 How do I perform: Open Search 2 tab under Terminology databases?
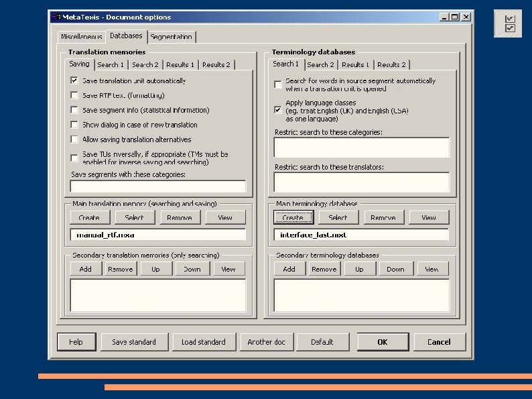(x=321, y=65)
